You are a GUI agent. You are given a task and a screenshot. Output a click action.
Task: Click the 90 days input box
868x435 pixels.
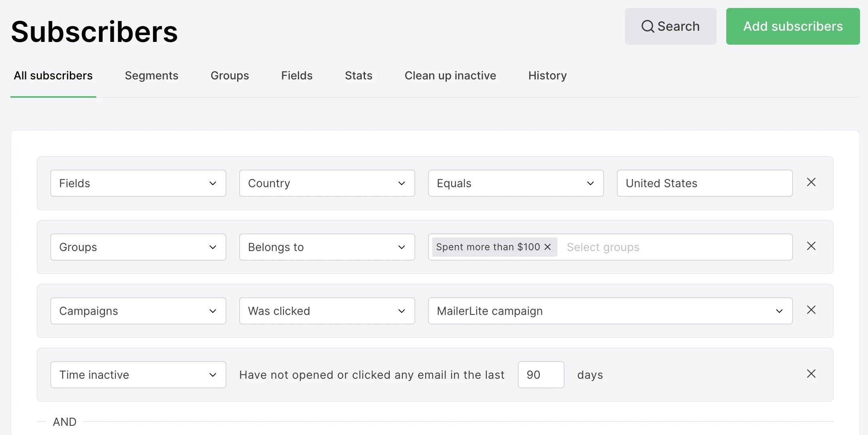pos(541,375)
